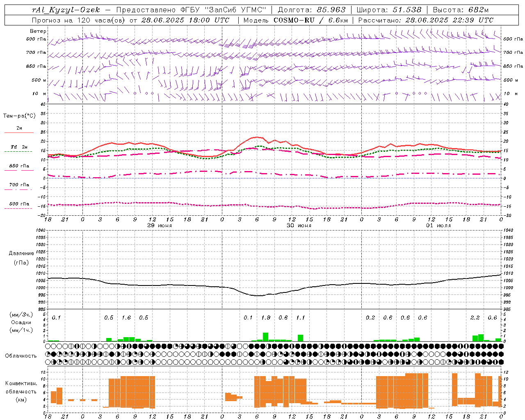
Task: Click the Облачность cloud cover label
Action: [21, 356]
